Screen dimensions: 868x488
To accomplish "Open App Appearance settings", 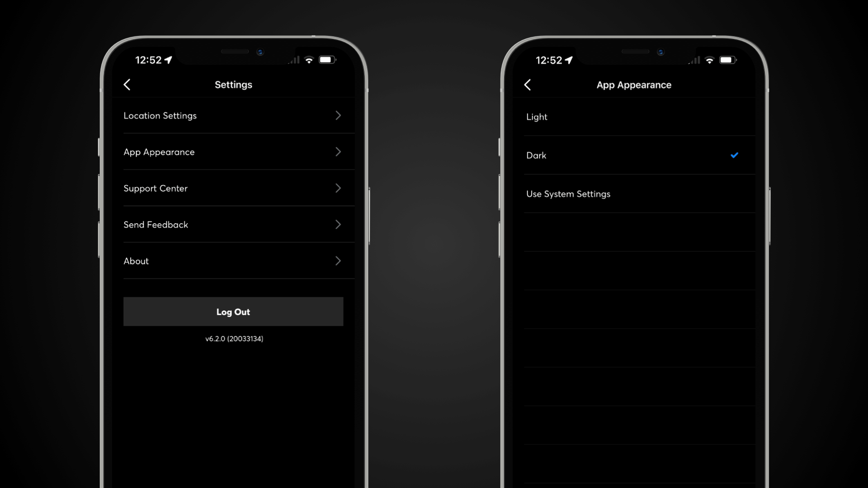I will pos(232,152).
